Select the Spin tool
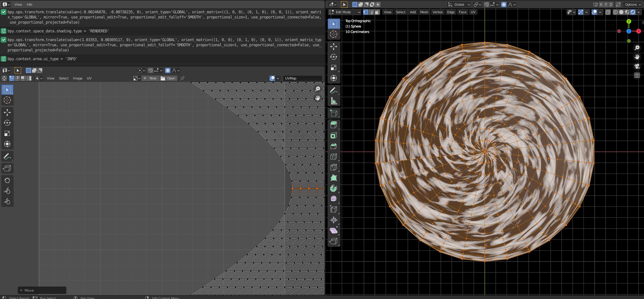The image size is (644, 299). 333,188
